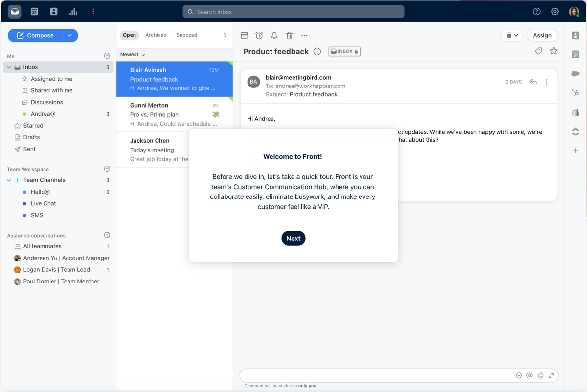Open calendar plugin in right sidebar
Screen dimensions: 587x392
coord(575,55)
